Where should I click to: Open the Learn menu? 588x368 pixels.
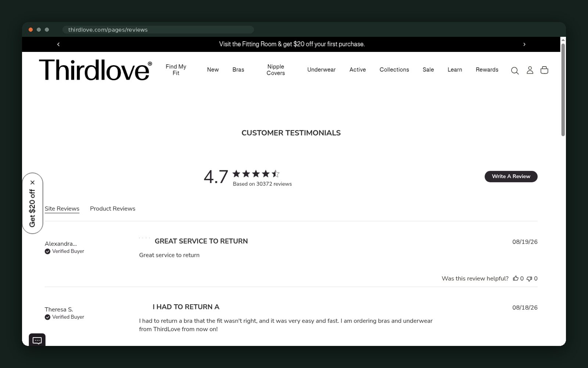pos(455,70)
